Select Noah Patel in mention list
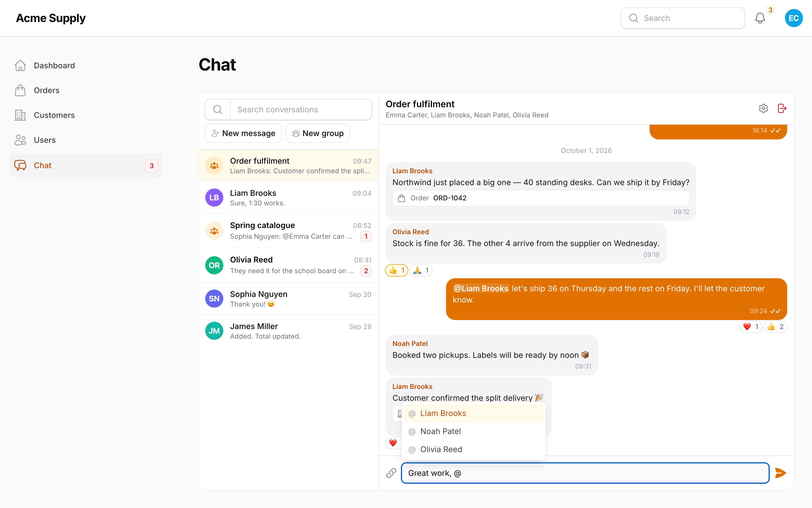812x508 pixels. coord(473,432)
